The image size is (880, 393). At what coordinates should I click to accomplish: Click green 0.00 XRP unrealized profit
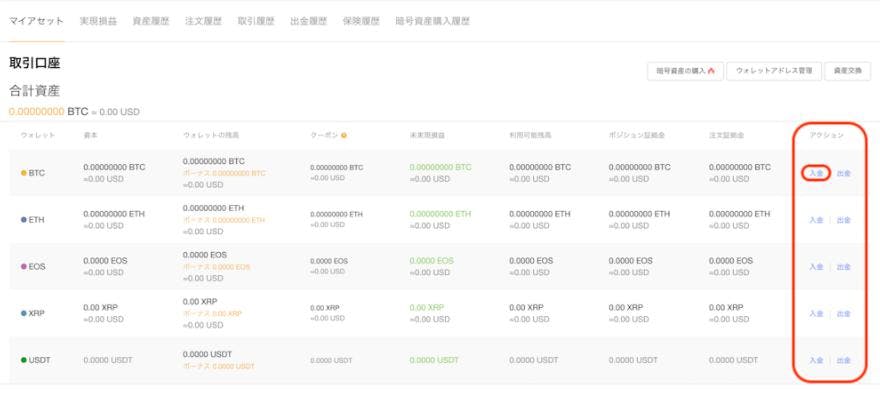pyautogui.click(x=427, y=307)
